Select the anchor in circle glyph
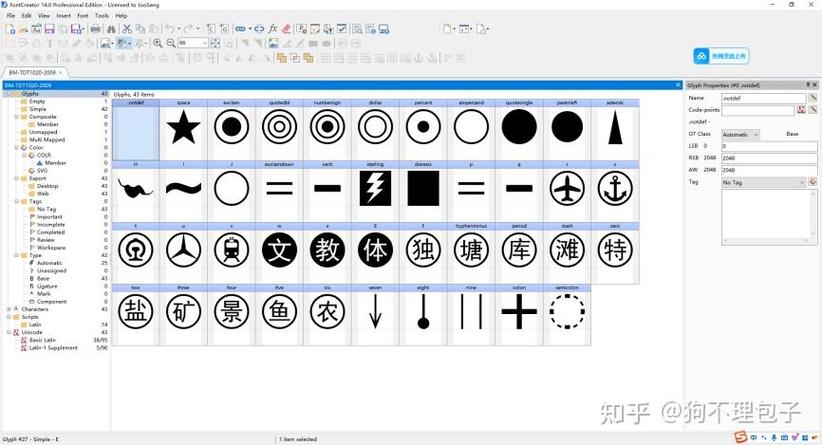This screenshot has height=445, width=822. click(615, 191)
